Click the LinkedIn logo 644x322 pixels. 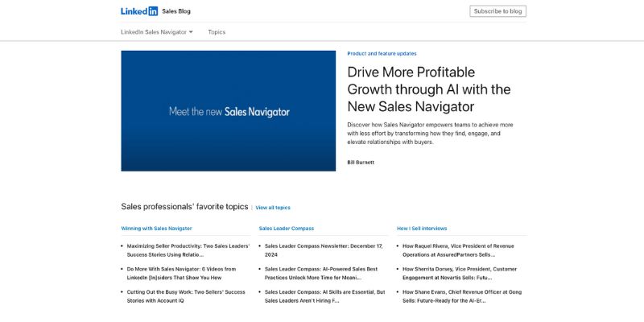139,11
